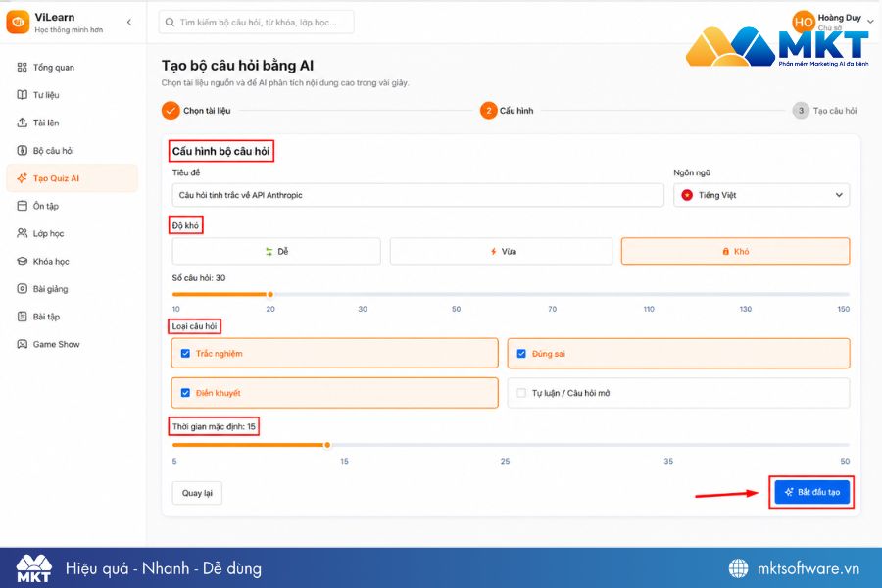
Task: Open the Tổng quan menu item
Action: click(72, 68)
